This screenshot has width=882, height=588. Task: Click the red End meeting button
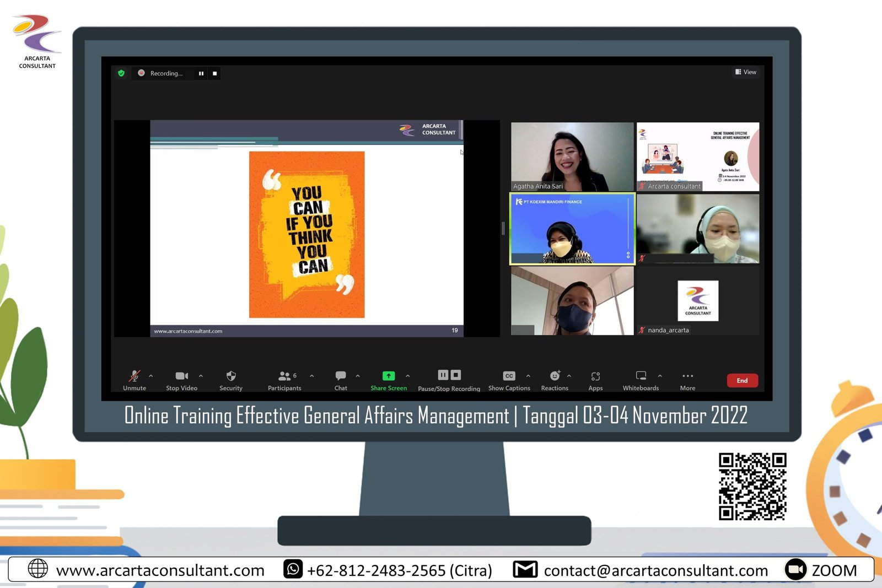[742, 381]
